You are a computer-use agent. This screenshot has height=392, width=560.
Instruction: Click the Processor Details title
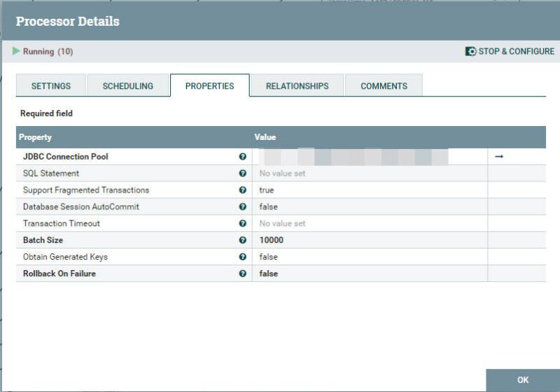(x=67, y=22)
